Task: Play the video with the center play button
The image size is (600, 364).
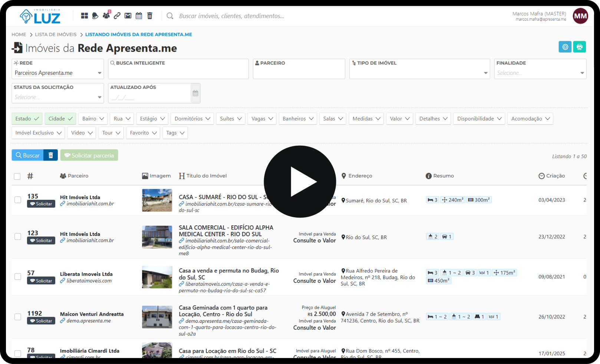Action: [x=300, y=182]
